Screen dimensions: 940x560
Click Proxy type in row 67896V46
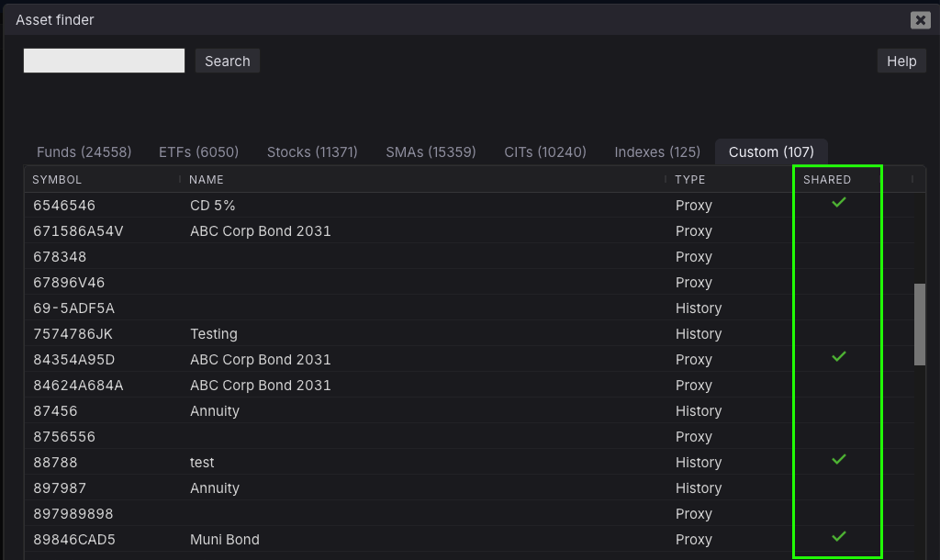(694, 283)
